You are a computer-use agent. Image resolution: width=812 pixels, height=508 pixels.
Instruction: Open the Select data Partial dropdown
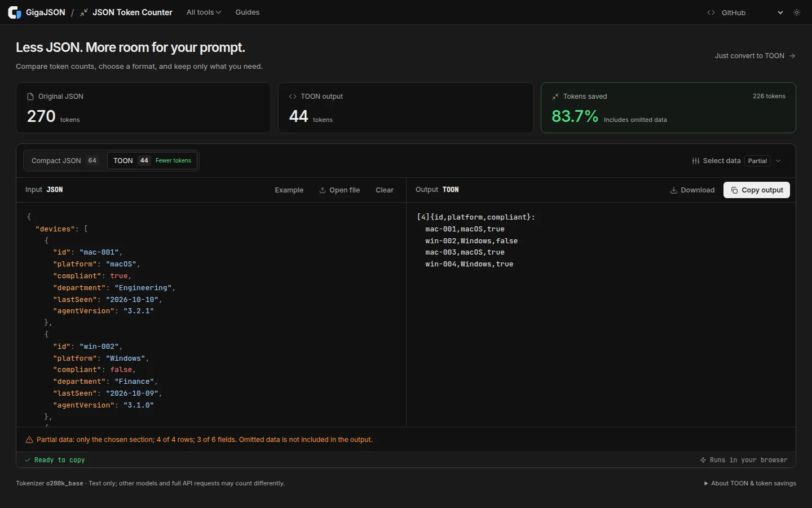pos(737,161)
